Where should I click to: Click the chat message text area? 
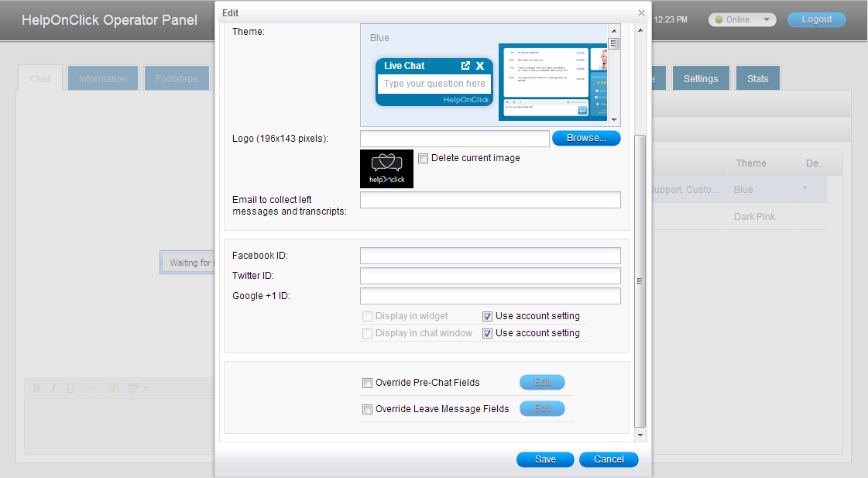click(119, 427)
